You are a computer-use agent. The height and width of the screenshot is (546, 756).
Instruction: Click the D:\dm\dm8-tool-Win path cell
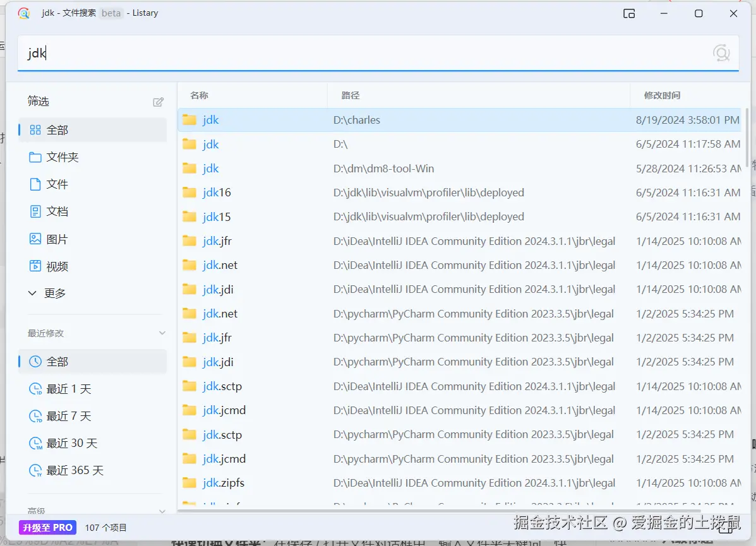(x=384, y=169)
